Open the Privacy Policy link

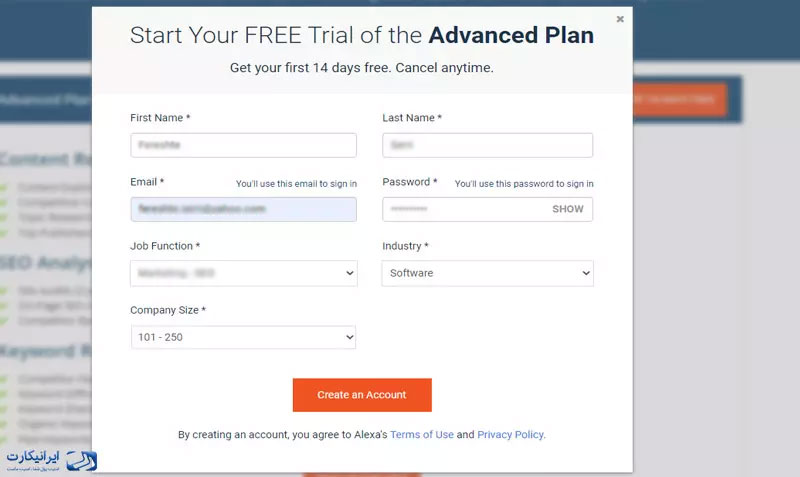click(510, 435)
